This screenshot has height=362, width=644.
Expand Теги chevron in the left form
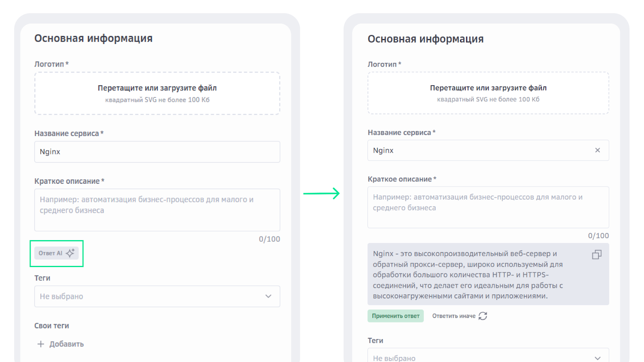(x=268, y=296)
